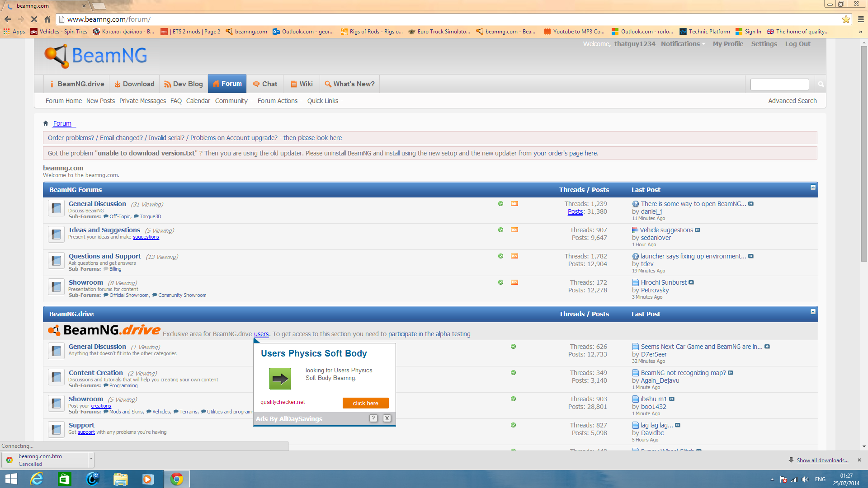This screenshot has height=488, width=868.
Task: Bookmark this page with star icon
Action: pos(846,19)
